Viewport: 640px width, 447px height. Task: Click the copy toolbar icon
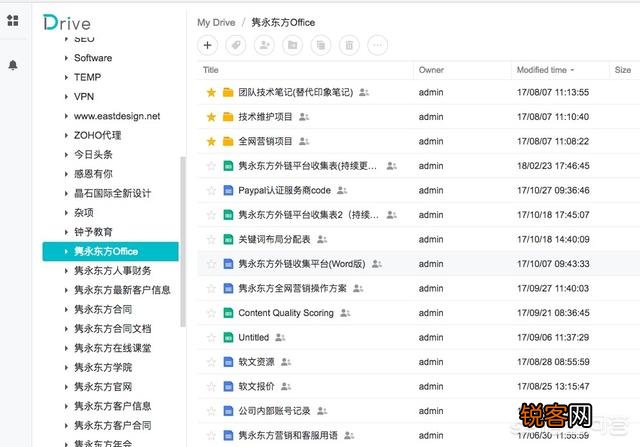[x=321, y=45]
